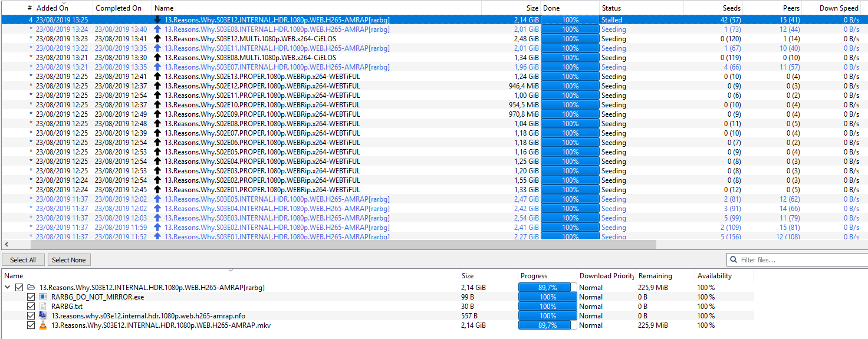Click the stalled download arrow icon for S03E12 AMRAP
Image resolution: width=868 pixels, height=339 pixels.
(157, 19)
